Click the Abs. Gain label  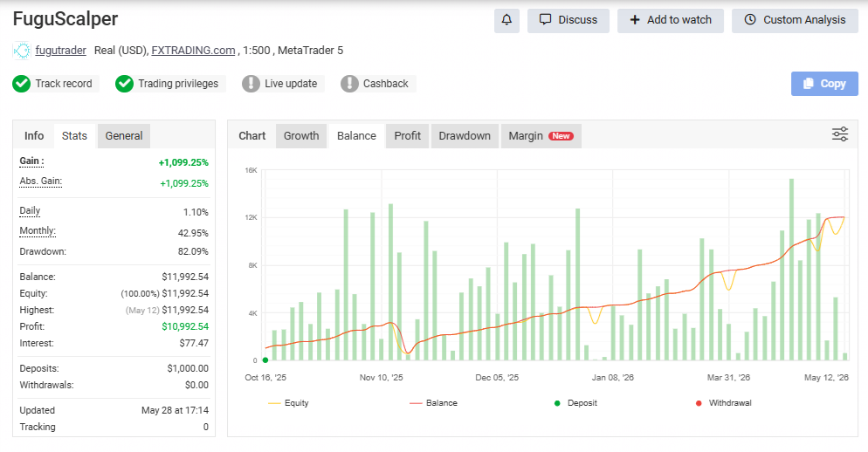(40, 181)
